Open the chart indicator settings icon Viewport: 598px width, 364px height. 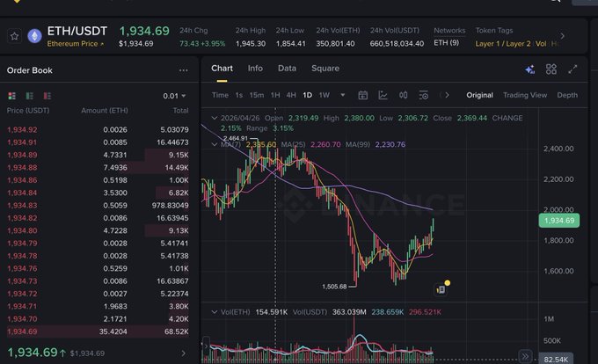click(423, 95)
